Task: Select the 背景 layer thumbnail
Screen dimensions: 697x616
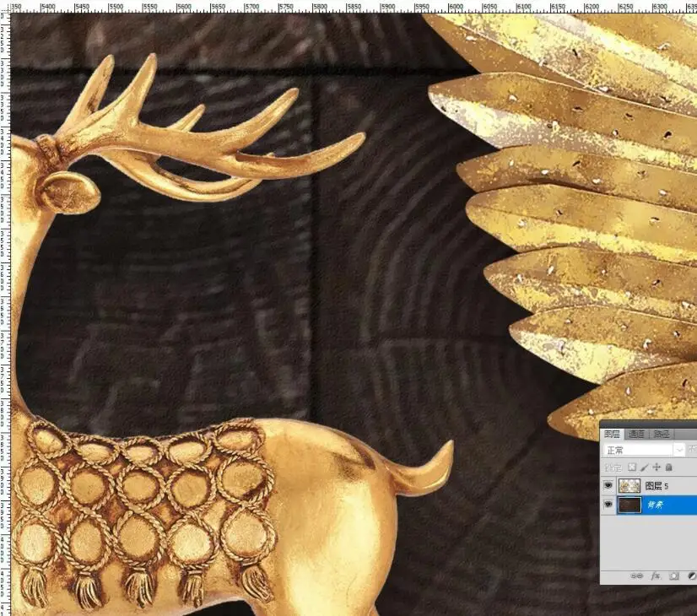Action: (x=629, y=505)
